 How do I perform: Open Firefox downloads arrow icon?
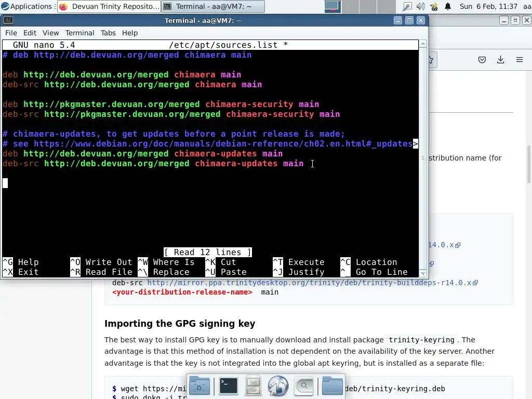tap(500, 60)
